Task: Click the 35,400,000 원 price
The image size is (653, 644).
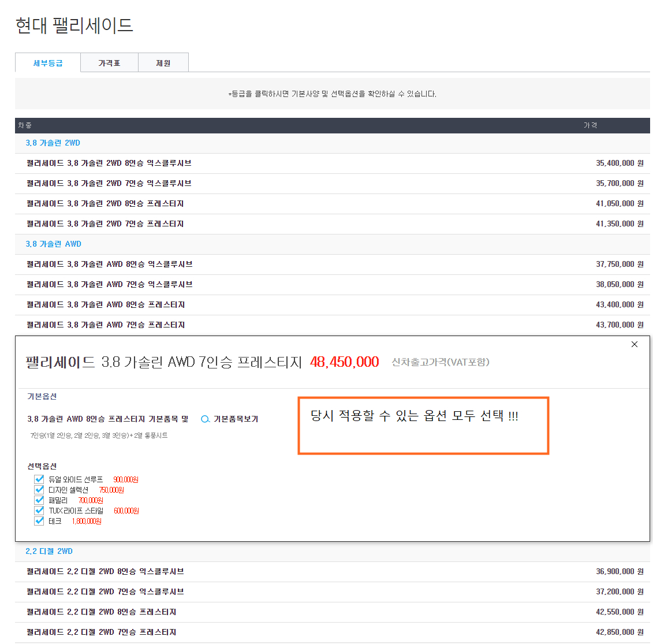Action: tap(620, 163)
